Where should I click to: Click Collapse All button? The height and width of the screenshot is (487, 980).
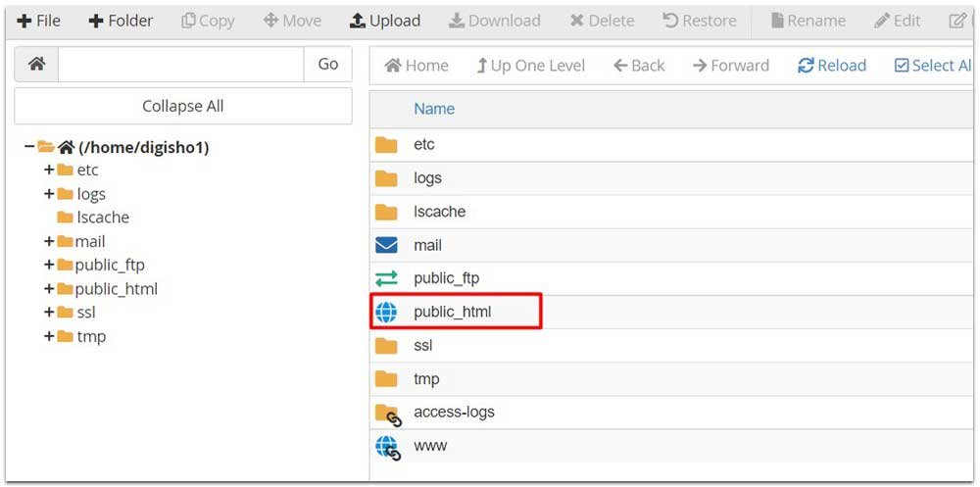coord(183,106)
